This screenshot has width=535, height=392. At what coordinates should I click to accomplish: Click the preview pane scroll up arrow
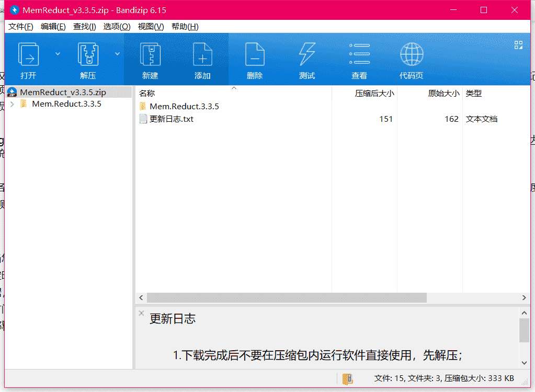524,313
